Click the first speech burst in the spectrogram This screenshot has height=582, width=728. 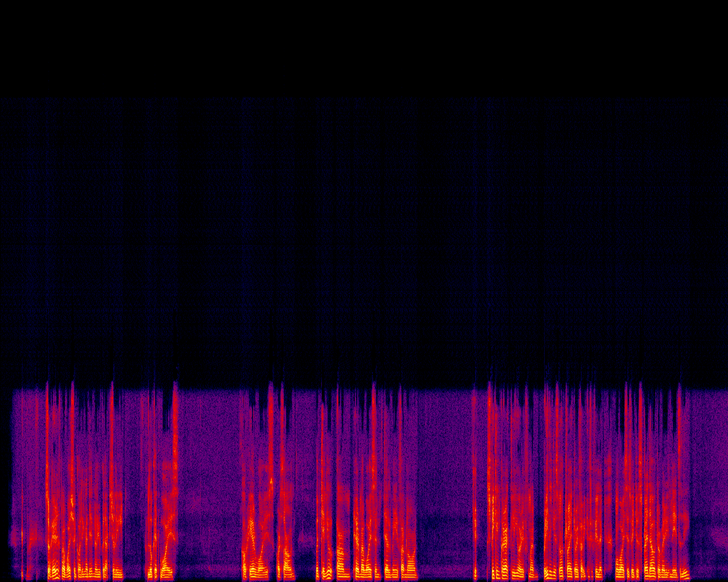85,512
